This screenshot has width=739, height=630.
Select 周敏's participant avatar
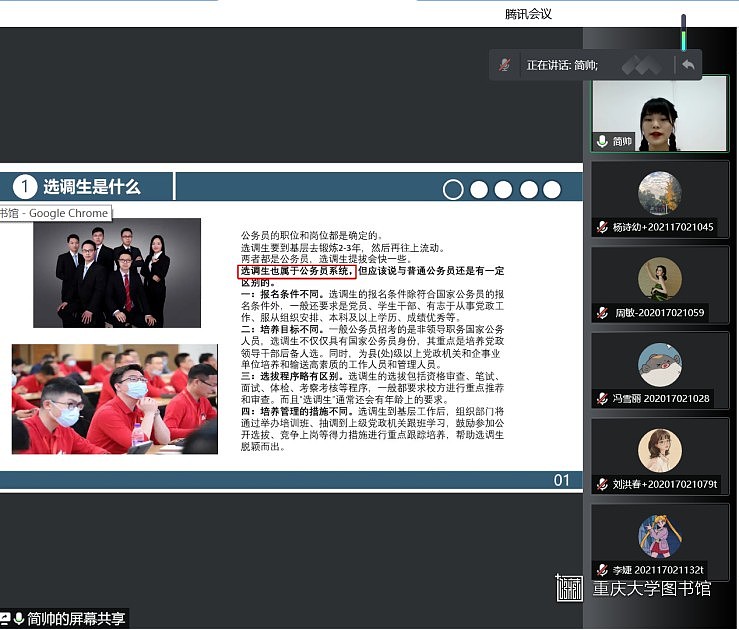(659, 279)
